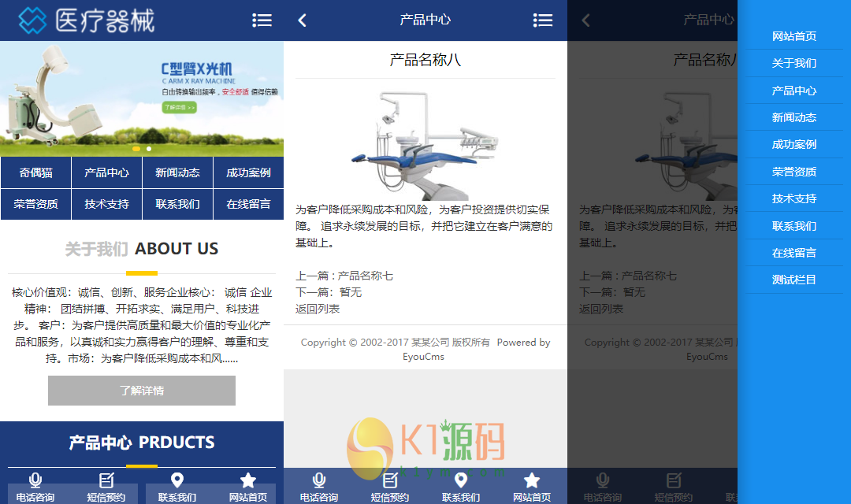The width and height of the screenshot is (851, 504).
Task: Open 上一篇 产品名称七 link
Action: 344,276
